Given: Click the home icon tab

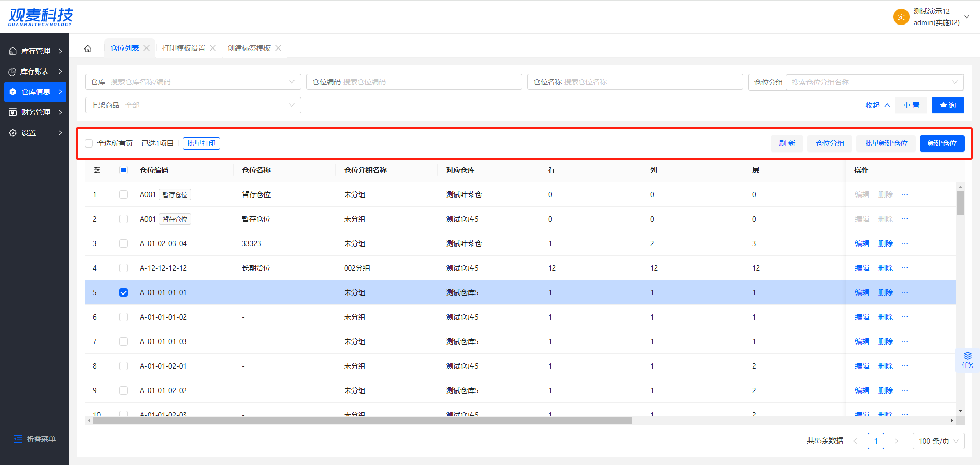Looking at the screenshot, I should 88,48.
